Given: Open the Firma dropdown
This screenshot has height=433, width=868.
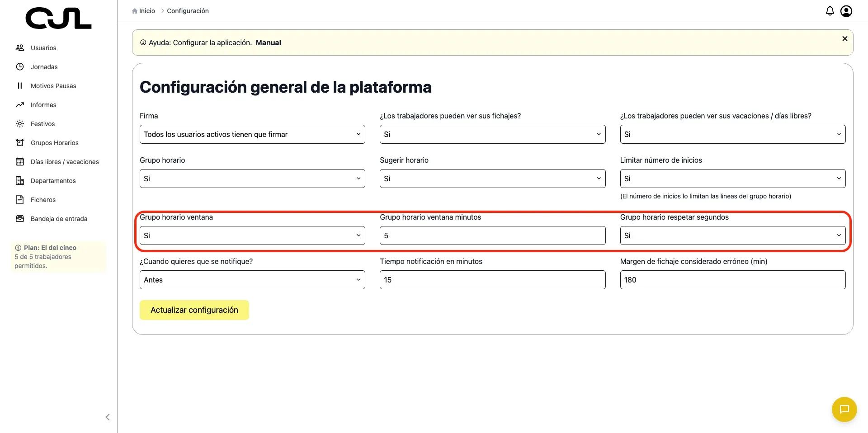Looking at the screenshot, I should pos(252,134).
